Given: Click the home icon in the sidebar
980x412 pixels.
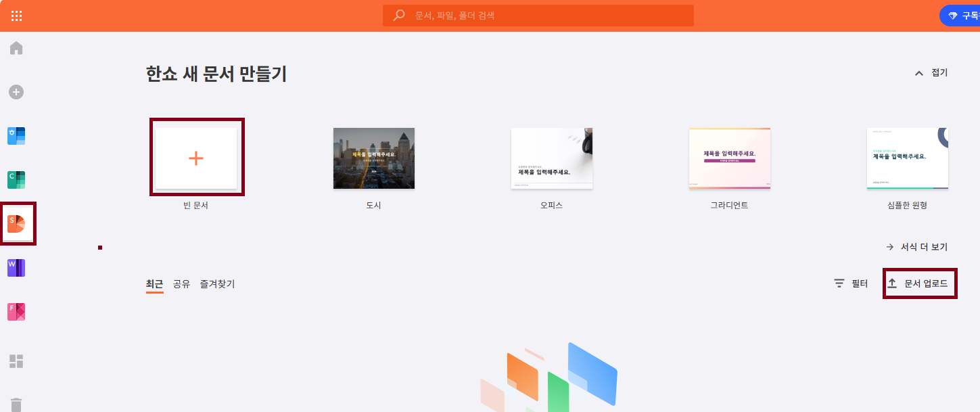Looking at the screenshot, I should coord(16,47).
